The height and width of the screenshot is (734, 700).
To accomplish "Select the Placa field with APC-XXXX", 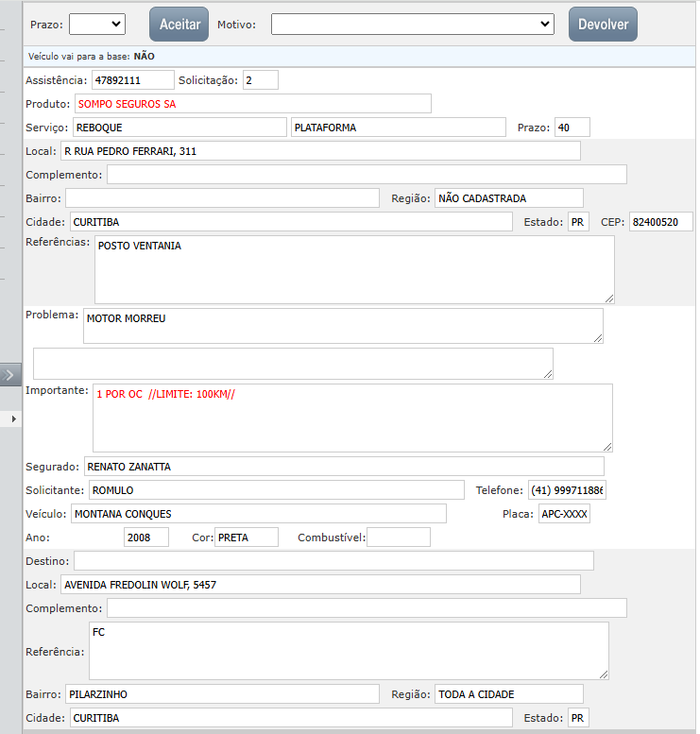I will 564,514.
